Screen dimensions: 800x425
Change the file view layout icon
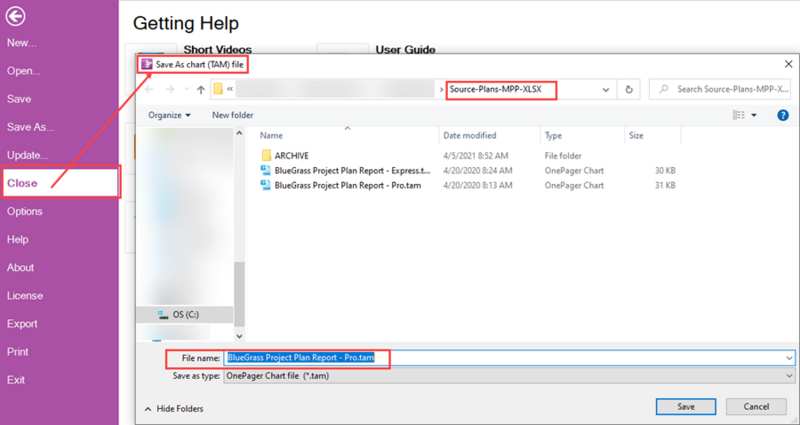(x=739, y=115)
